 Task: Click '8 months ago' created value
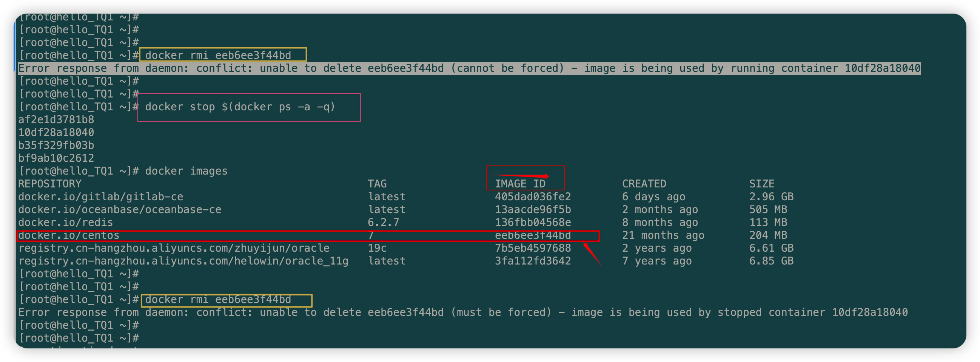pos(660,223)
